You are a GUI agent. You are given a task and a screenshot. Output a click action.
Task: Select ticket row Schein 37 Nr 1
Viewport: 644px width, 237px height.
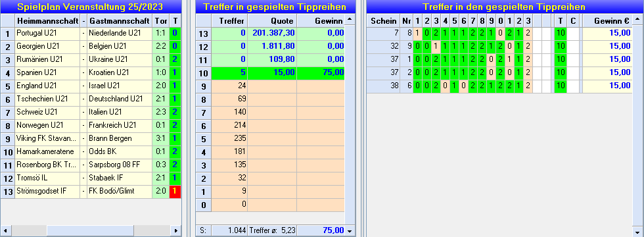499,60
